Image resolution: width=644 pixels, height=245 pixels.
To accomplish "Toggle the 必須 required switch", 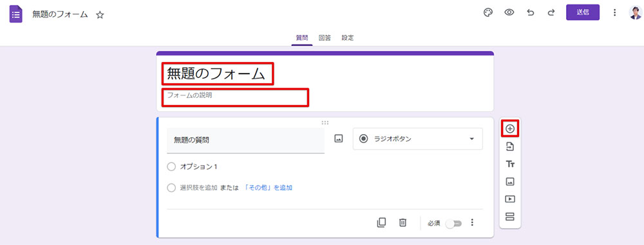I will [454, 223].
